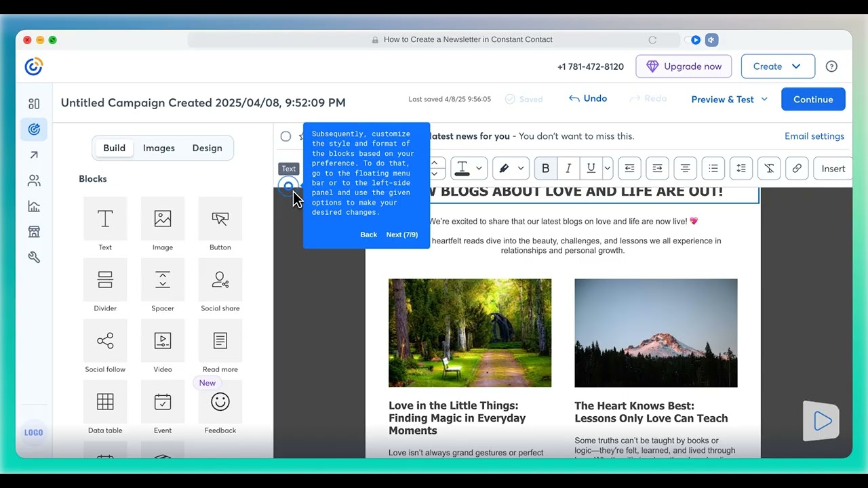Select the forest path image
Image resolution: width=868 pixels, height=488 pixels.
(470, 333)
